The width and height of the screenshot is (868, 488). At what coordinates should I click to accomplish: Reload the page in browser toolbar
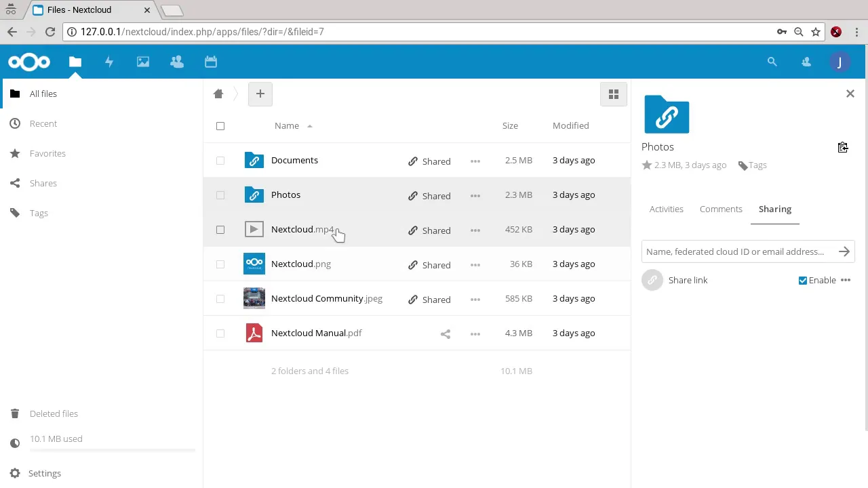click(x=50, y=32)
